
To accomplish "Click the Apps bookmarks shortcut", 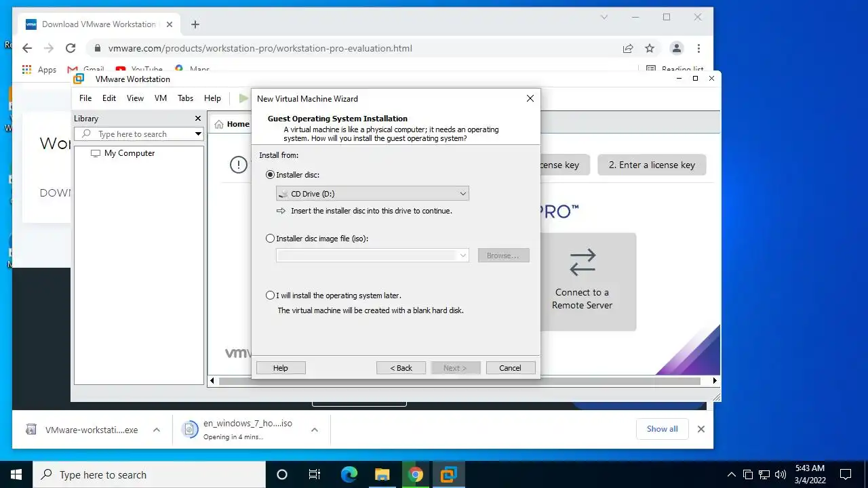I will [x=39, y=69].
